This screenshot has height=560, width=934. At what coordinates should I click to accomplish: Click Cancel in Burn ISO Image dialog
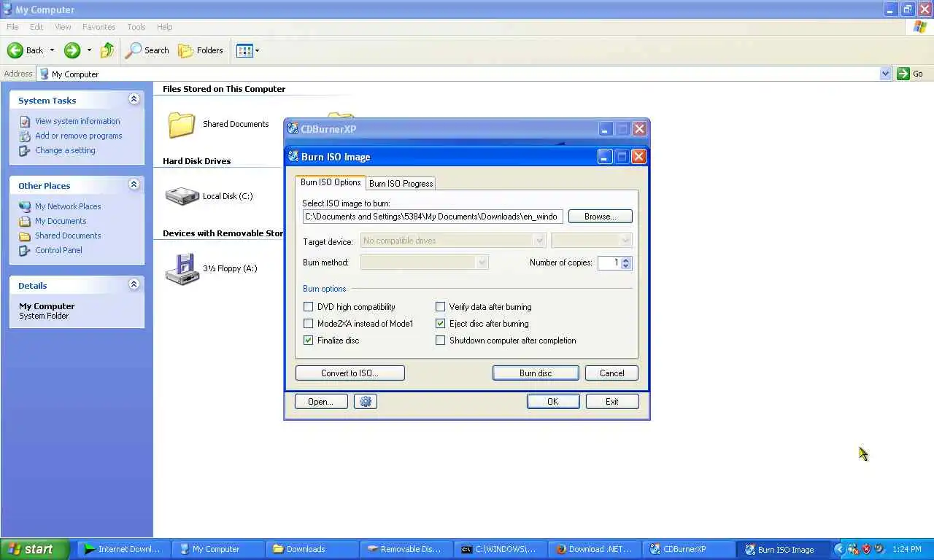coord(611,373)
